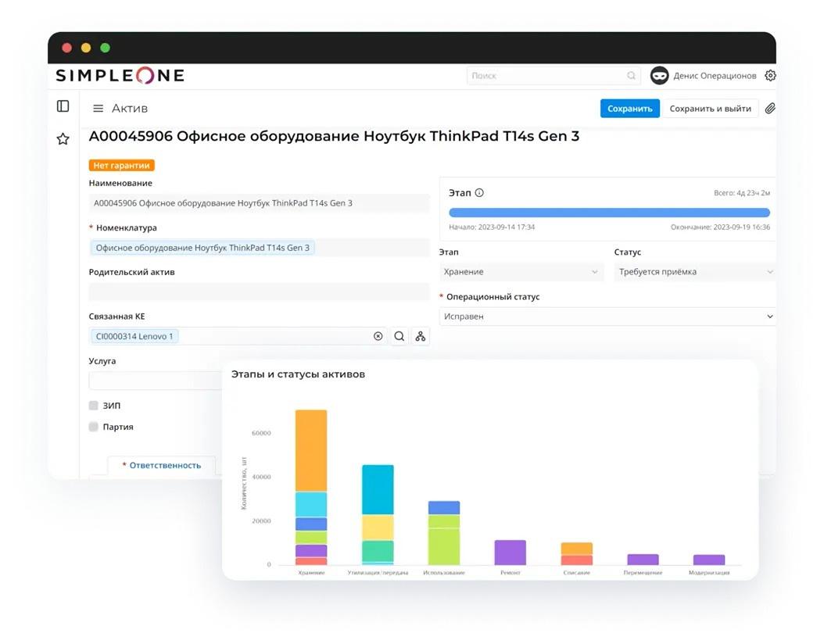Open favorites star icon in sidebar
The width and height of the screenshot is (824, 644).
point(63,139)
